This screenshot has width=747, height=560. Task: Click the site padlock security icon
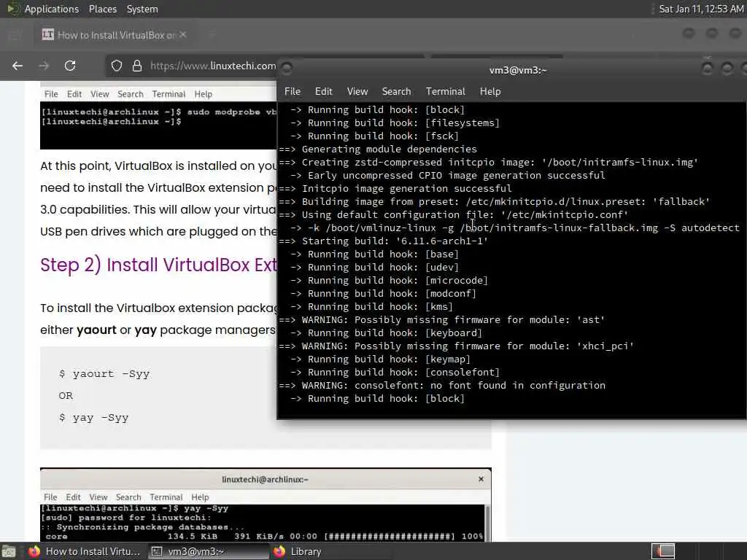137,66
